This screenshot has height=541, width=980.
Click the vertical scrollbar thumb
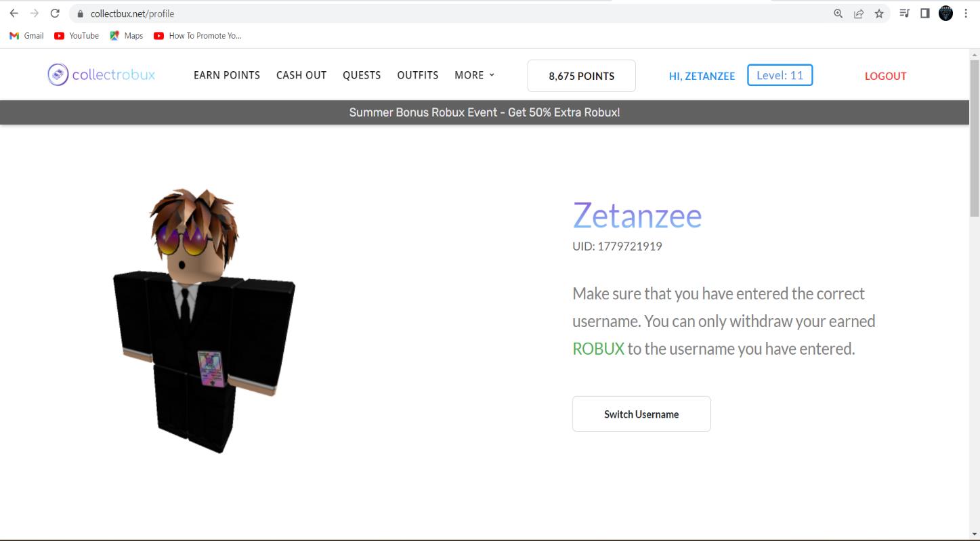point(975,137)
